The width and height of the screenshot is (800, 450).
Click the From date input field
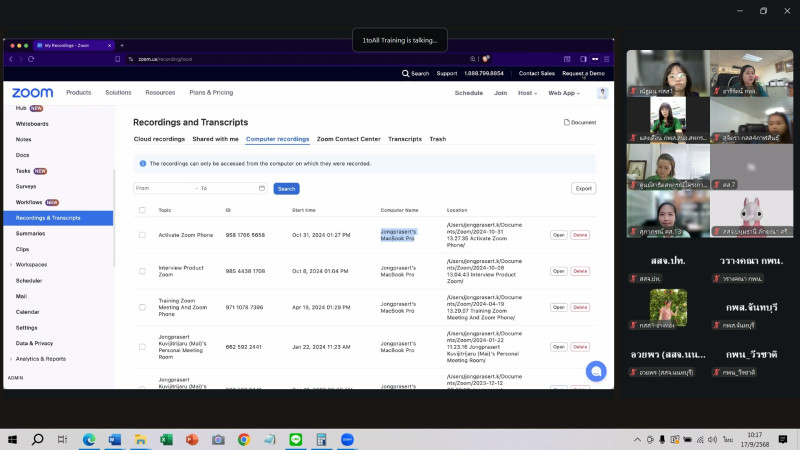click(164, 188)
